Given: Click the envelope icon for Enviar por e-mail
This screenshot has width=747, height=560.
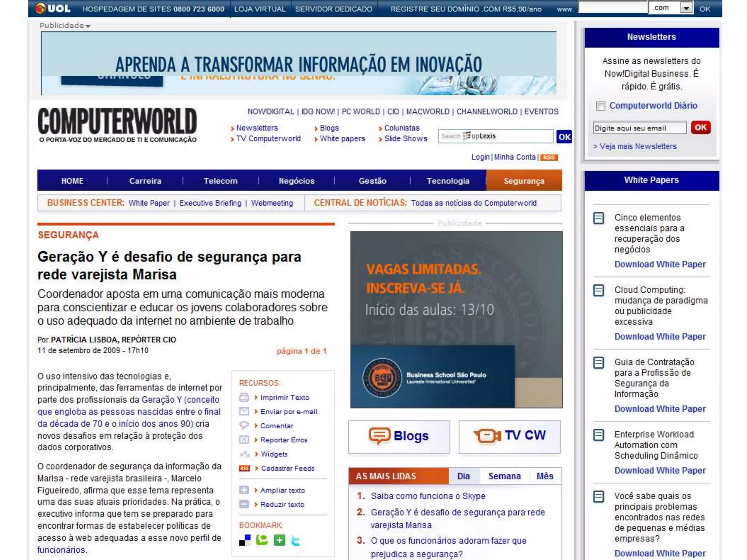Looking at the screenshot, I should pyautogui.click(x=244, y=412).
